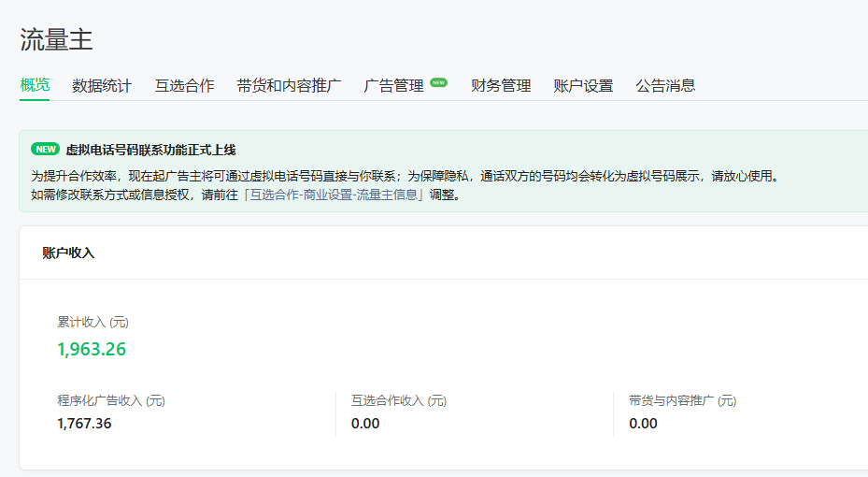This screenshot has height=477, width=868.
Task: Switch to the 数据统计 tab
Action: pos(102,86)
